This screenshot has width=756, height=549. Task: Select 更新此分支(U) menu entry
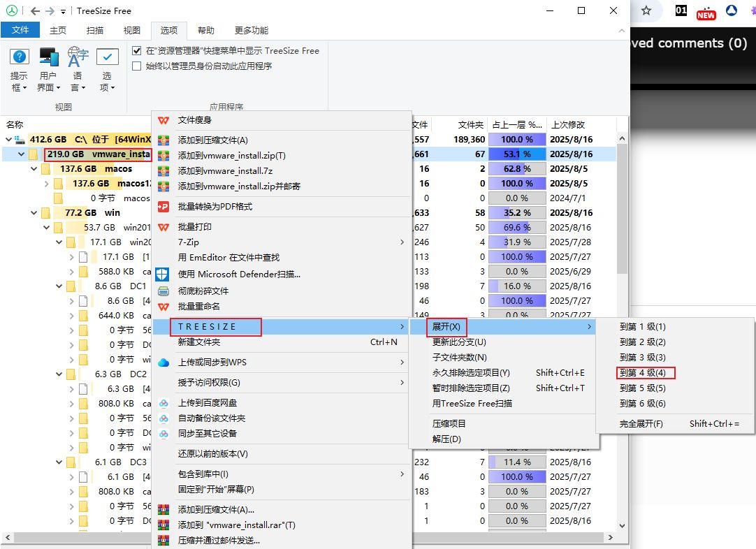(504, 342)
